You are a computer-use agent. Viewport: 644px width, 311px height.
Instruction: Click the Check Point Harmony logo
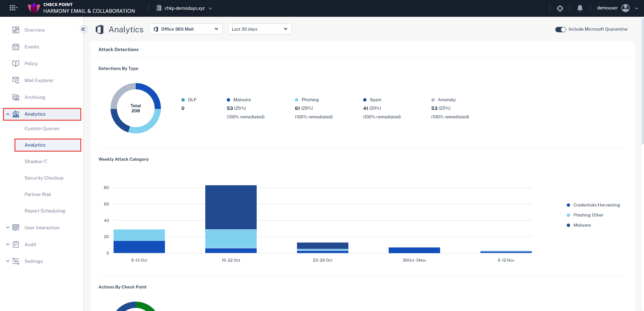[x=34, y=8]
